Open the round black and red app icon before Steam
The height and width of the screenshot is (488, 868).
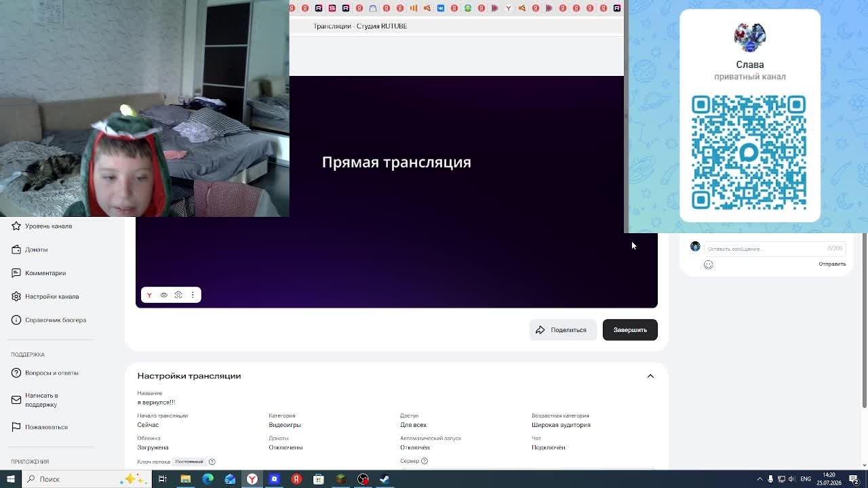pos(363,479)
